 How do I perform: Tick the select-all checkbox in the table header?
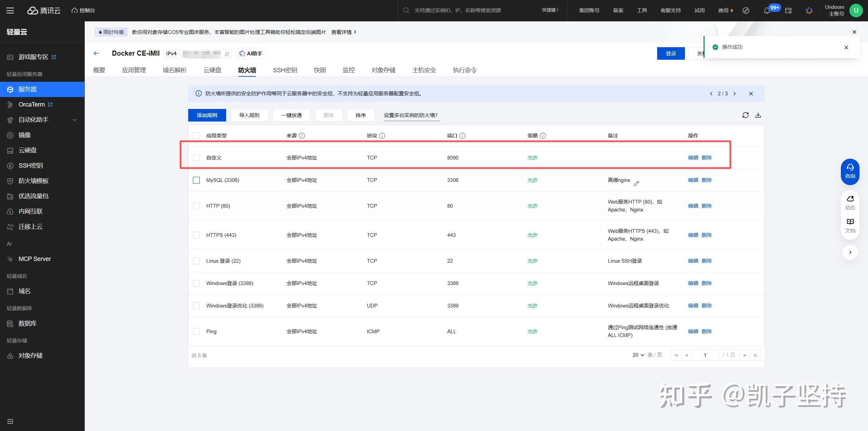tap(196, 136)
